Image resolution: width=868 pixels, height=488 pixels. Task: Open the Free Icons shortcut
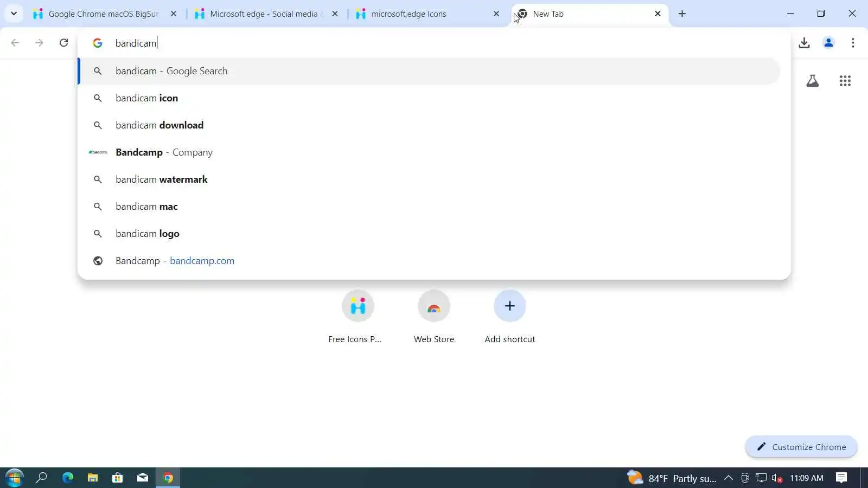click(358, 317)
